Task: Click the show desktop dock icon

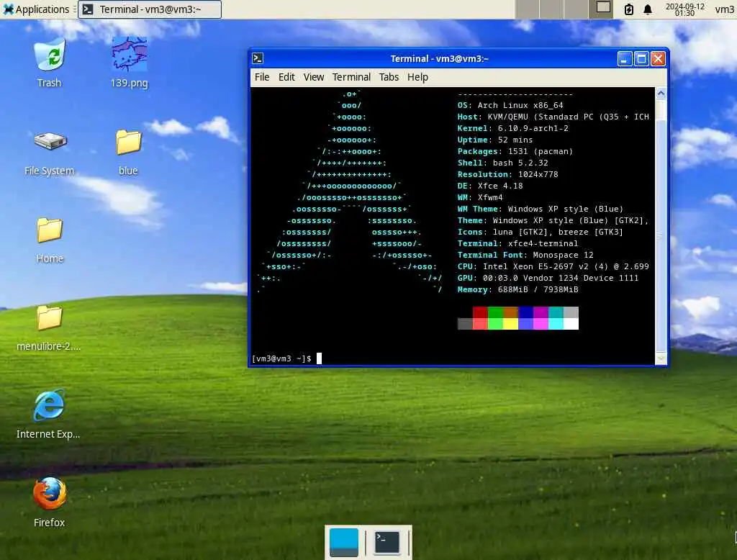Action: [343, 542]
